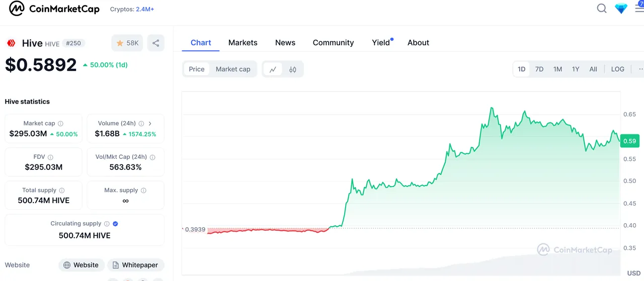Click document icon on Whitepaper button
Screen dimensions: 644x281
pos(116,265)
